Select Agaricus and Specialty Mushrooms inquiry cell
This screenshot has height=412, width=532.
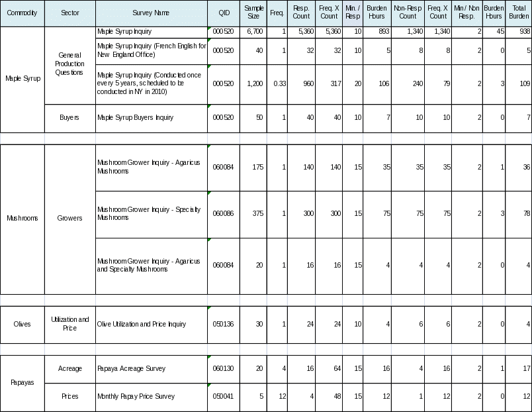pyautogui.click(x=152, y=266)
